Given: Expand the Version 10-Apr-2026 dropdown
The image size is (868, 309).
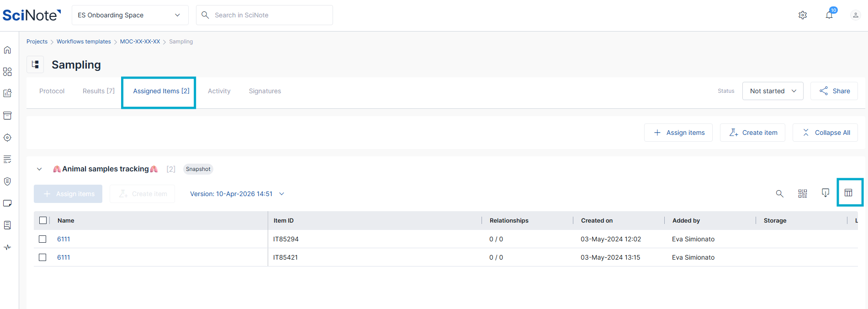Looking at the screenshot, I should (x=237, y=194).
